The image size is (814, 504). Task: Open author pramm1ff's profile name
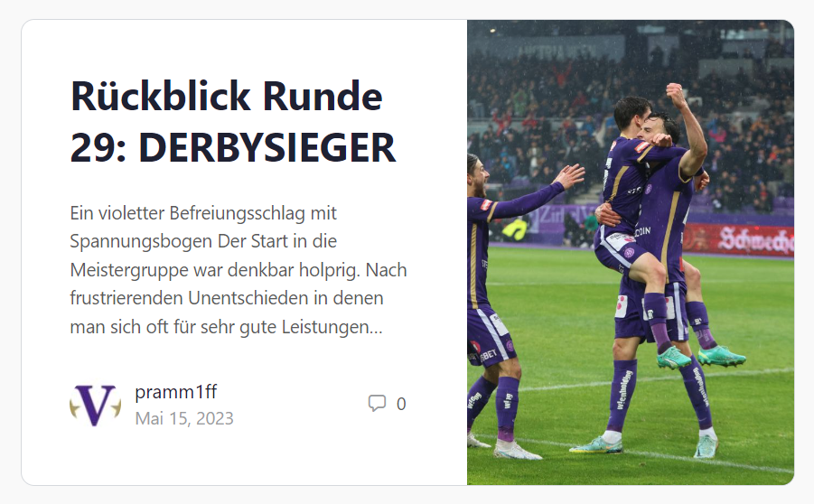tap(175, 391)
